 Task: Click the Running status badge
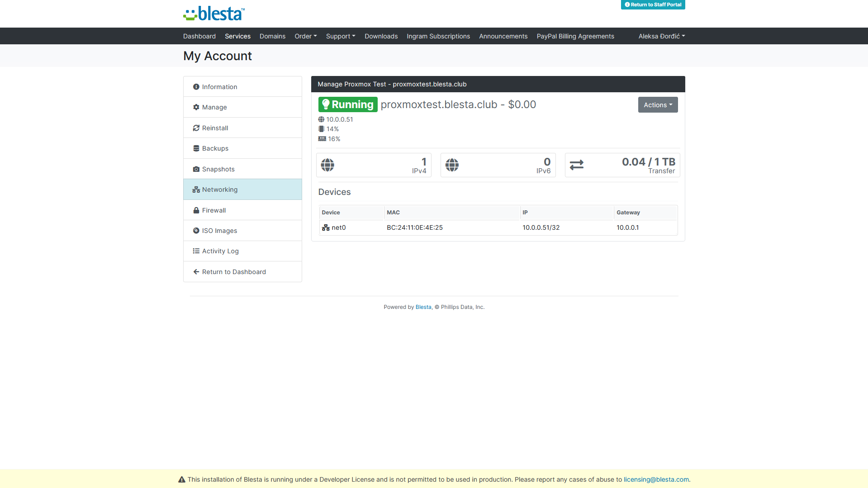(x=348, y=104)
